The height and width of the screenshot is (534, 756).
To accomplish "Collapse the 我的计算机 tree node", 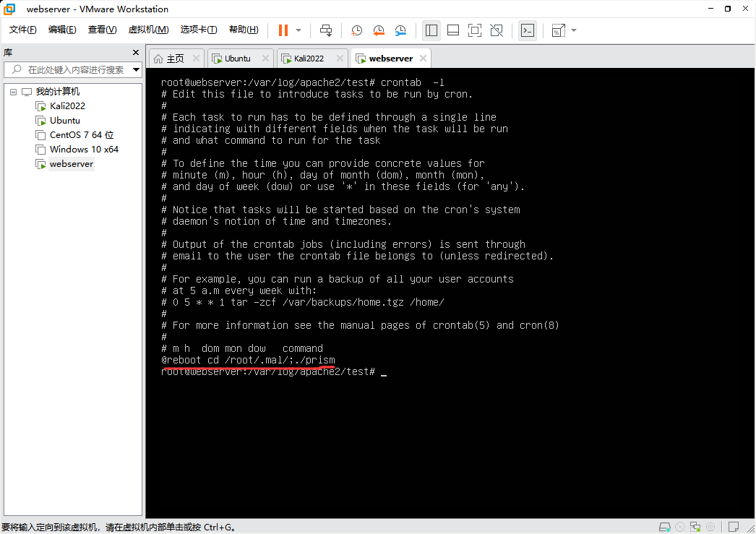I will point(14,92).
